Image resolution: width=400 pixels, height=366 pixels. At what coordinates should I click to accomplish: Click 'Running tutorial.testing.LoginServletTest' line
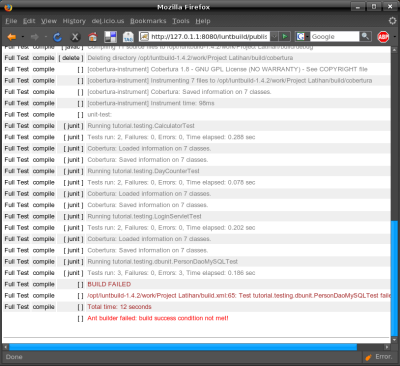[x=144, y=216]
